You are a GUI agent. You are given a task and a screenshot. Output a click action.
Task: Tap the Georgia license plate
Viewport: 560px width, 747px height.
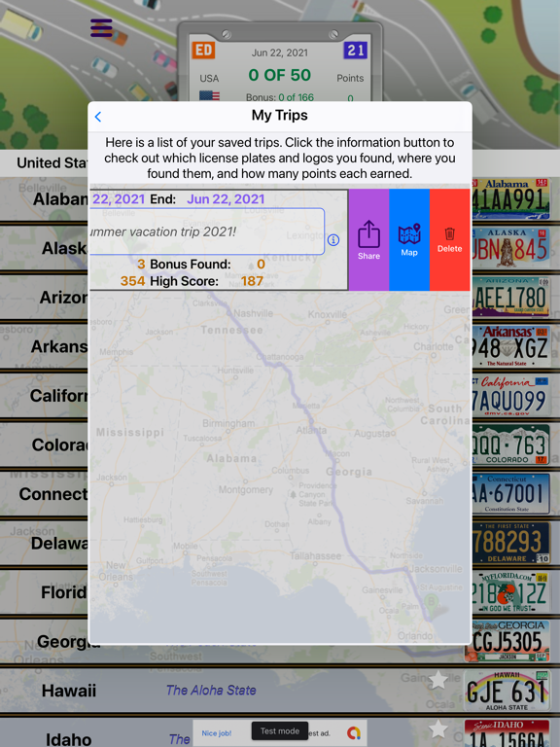pyautogui.click(x=507, y=642)
